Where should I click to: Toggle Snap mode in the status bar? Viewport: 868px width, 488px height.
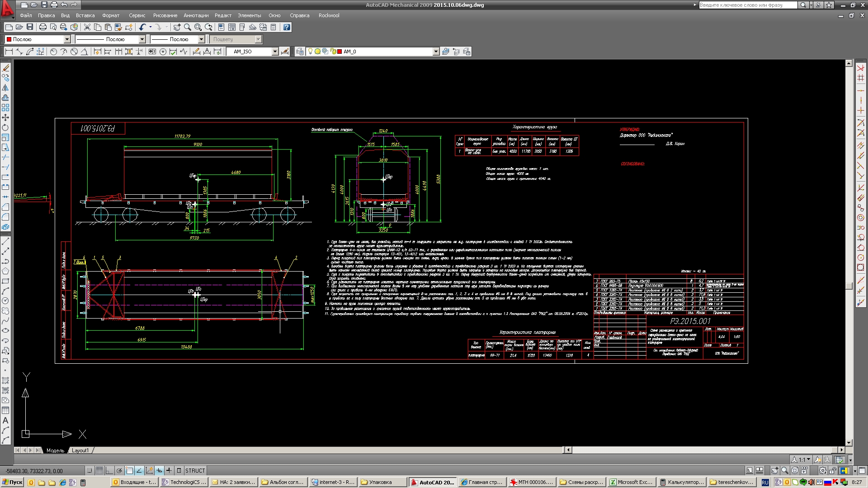tap(90, 470)
